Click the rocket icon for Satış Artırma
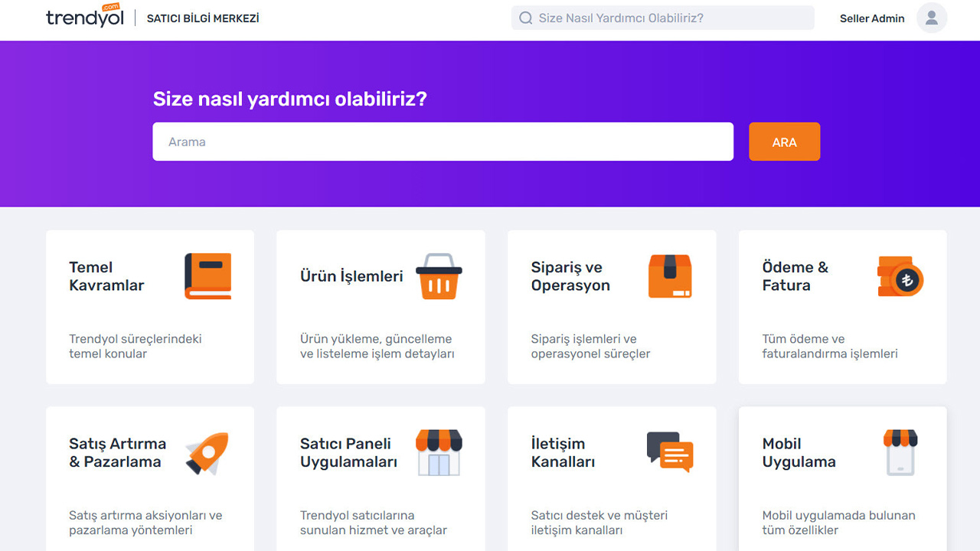Screen dimensions: 980x551 207,453
